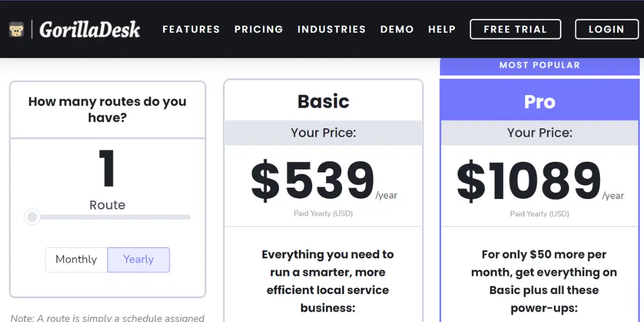Click the large route number 1
This screenshot has width=644, height=322.
click(107, 168)
